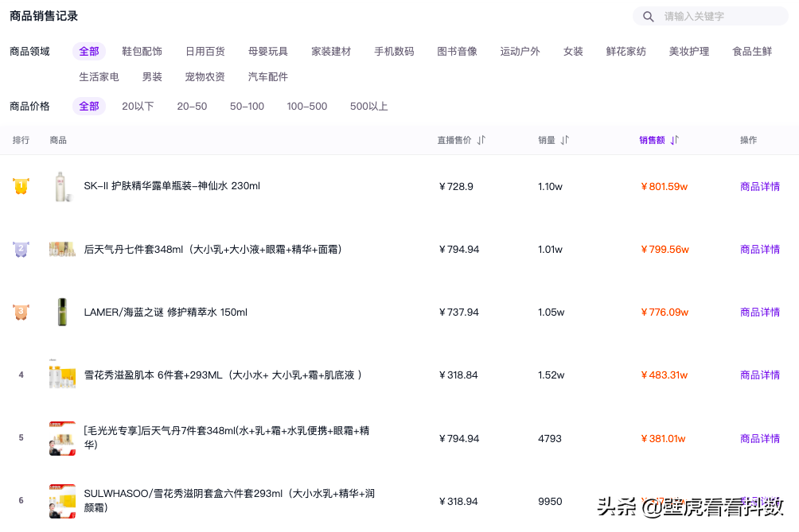Select 全部 in the 商品价格 filter

[x=89, y=106]
